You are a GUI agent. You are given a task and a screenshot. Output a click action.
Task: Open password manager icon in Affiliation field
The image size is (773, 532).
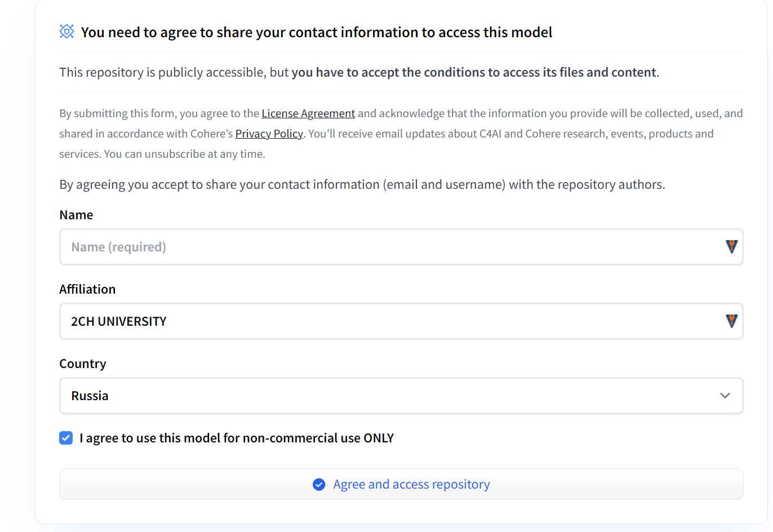pos(731,321)
